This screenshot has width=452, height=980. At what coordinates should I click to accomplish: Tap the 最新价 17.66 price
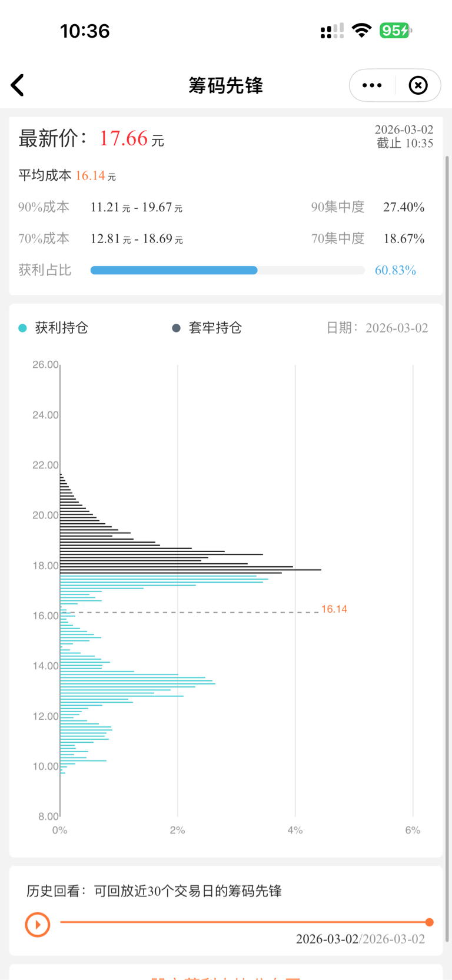123,138
